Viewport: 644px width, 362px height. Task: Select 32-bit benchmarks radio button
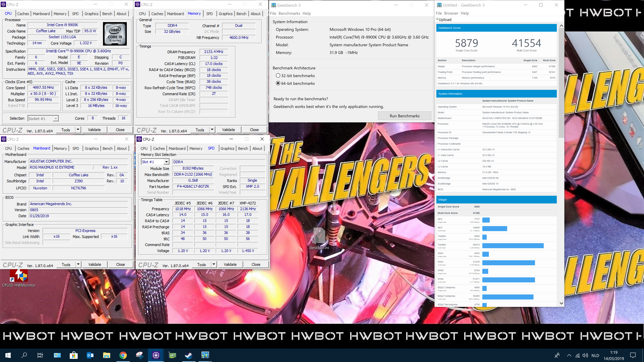click(278, 75)
